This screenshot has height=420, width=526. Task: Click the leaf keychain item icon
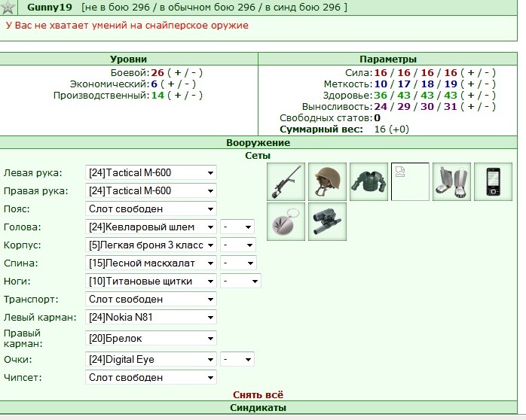286,221
